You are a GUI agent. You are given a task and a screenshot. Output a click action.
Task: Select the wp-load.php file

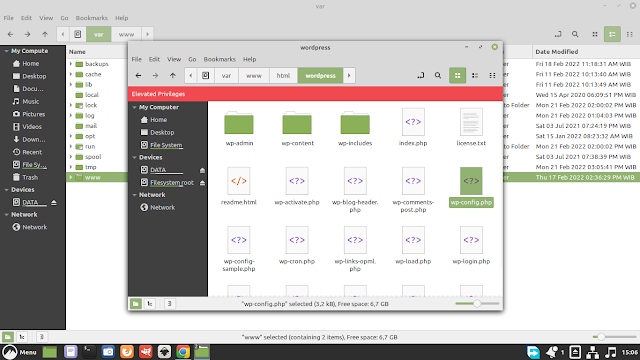[413, 245]
